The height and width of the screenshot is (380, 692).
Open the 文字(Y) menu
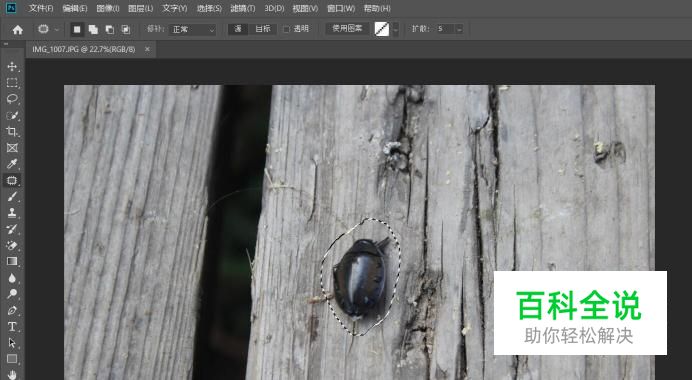[174, 8]
